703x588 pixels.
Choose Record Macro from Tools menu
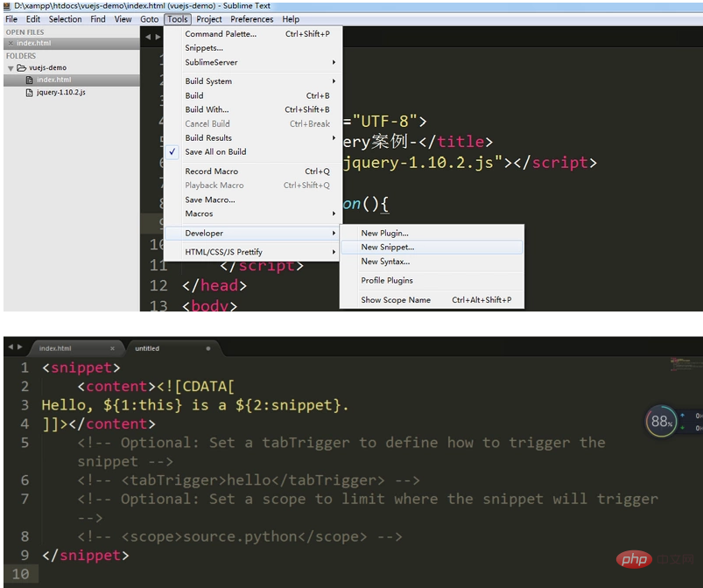[253, 171]
